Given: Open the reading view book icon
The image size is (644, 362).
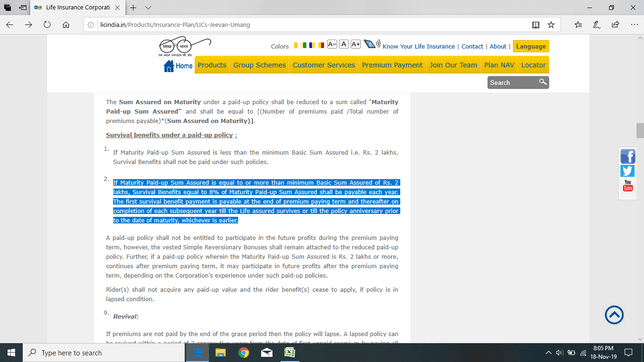Looking at the screenshot, I should (x=536, y=25).
